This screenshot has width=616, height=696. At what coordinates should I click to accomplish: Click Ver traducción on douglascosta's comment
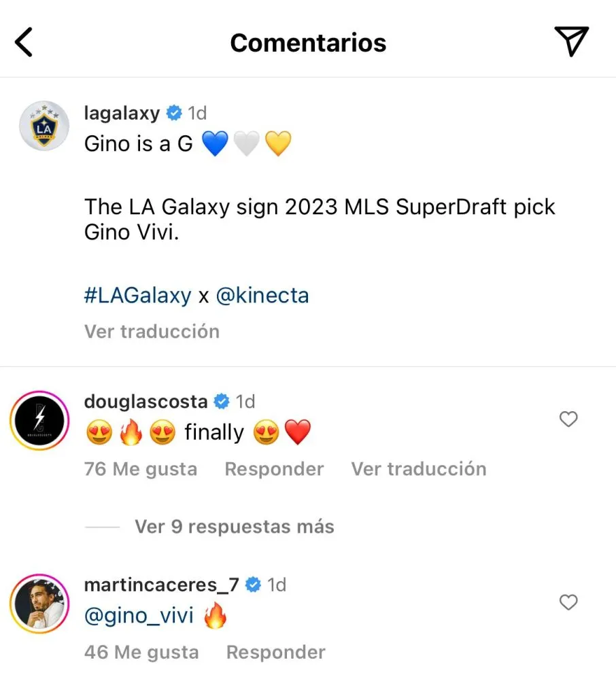pos(418,469)
